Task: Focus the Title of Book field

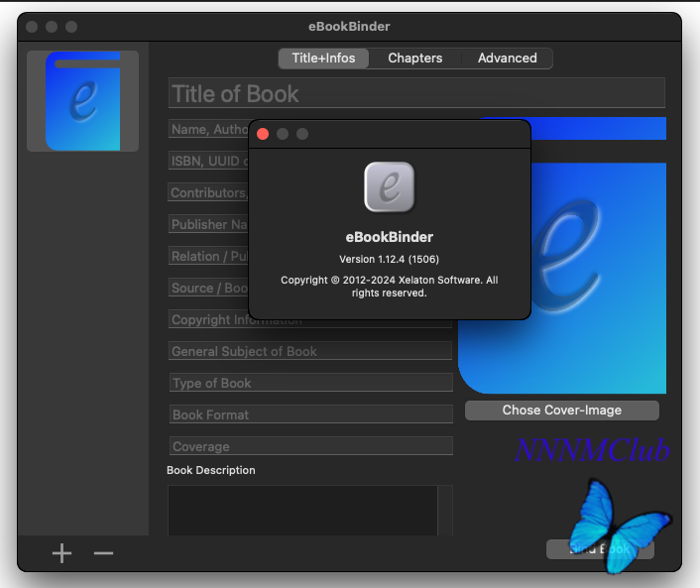Action: click(x=416, y=93)
